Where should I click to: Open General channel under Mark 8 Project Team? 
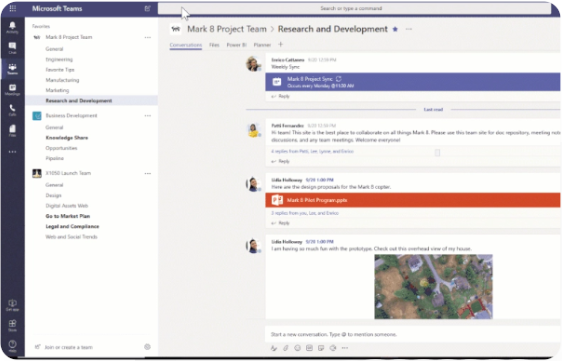click(54, 49)
